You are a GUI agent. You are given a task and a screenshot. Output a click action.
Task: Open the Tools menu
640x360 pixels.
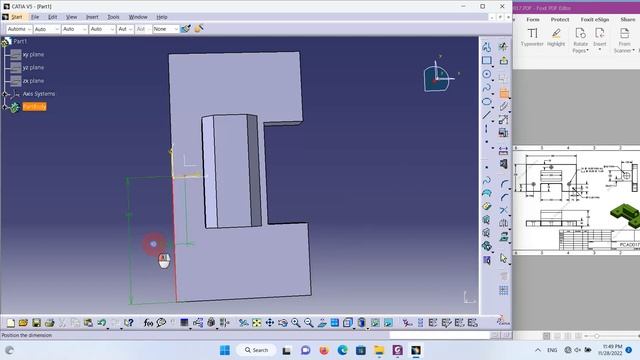click(113, 17)
